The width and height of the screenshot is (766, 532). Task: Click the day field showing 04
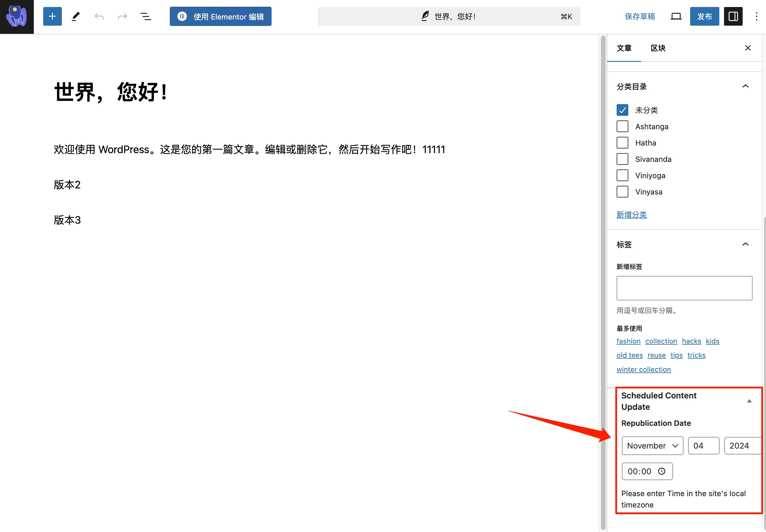click(x=704, y=446)
